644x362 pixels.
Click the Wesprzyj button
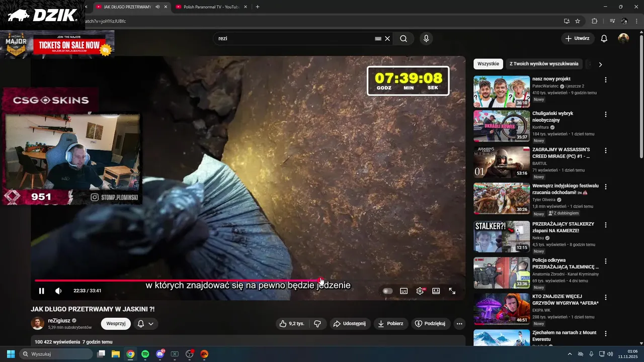pos(116,323)
